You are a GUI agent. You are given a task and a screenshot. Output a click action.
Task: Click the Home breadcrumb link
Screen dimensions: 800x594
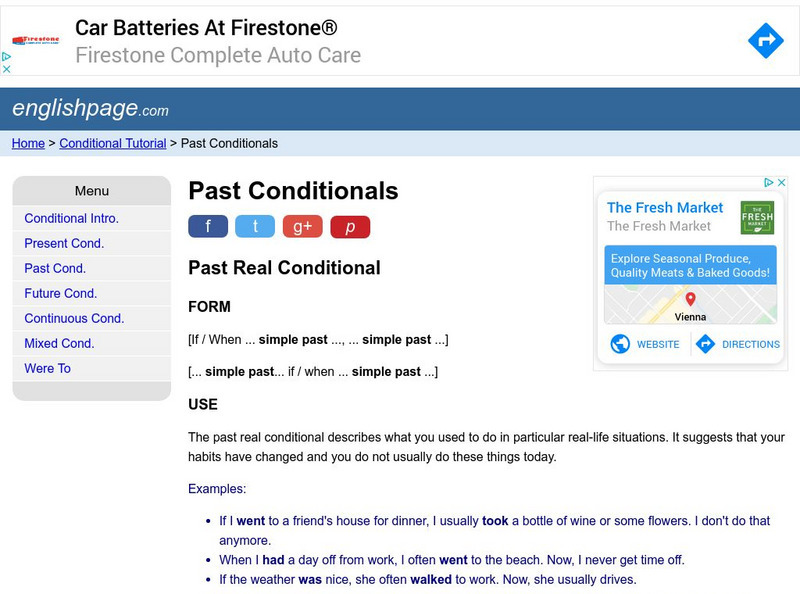tap(28, 143)
